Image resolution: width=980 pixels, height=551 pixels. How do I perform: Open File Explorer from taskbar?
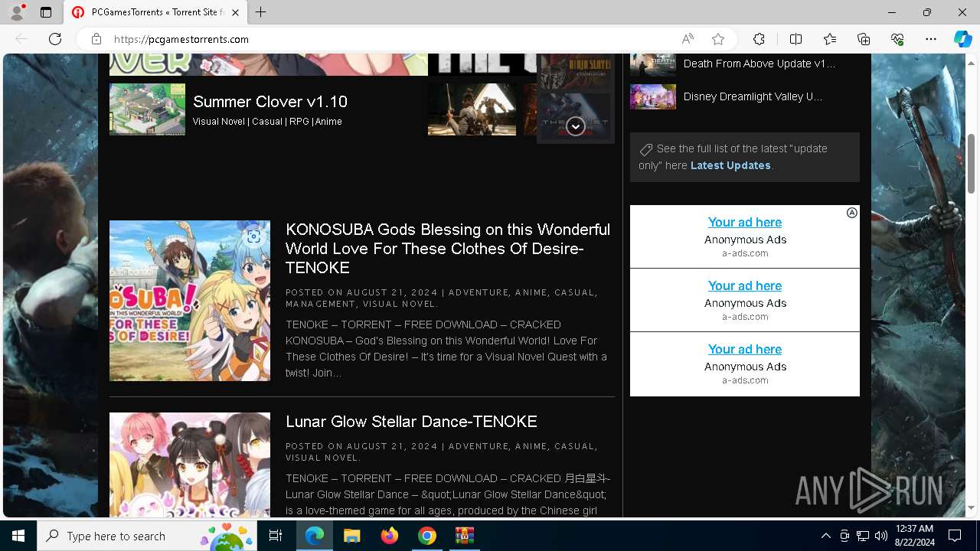pos(351,536)
